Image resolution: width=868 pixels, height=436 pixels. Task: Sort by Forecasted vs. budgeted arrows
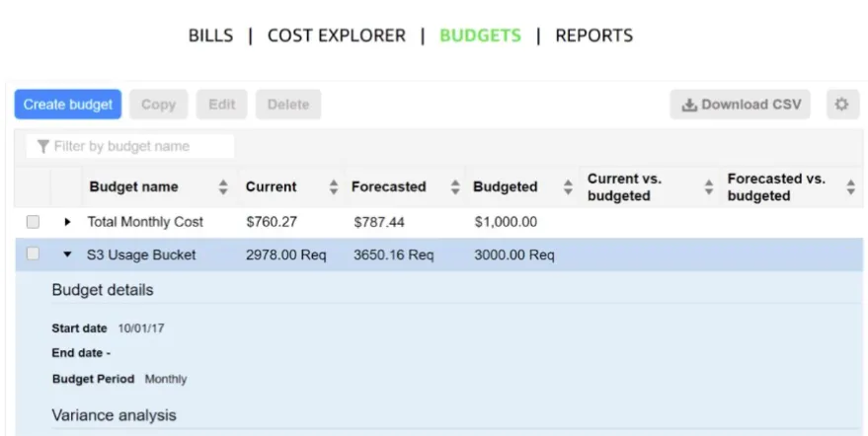pyautogui.click(x=851, y=187)
